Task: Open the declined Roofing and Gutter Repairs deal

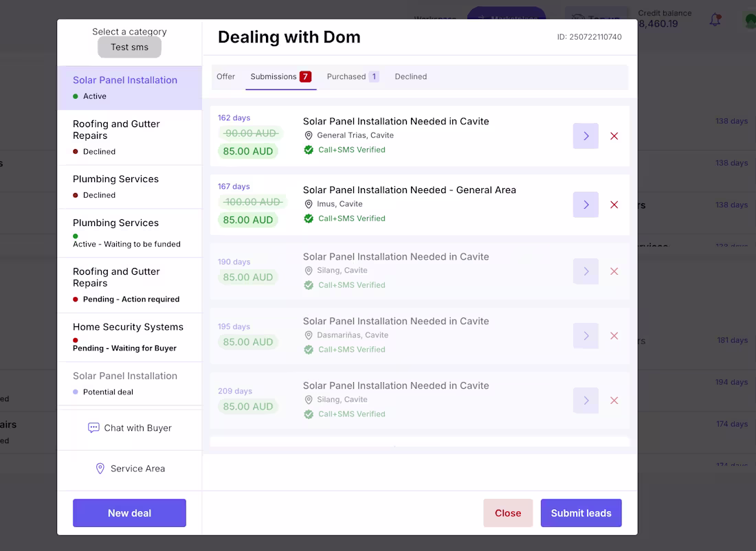Action: pyautogui.click(x=129, y=137)
